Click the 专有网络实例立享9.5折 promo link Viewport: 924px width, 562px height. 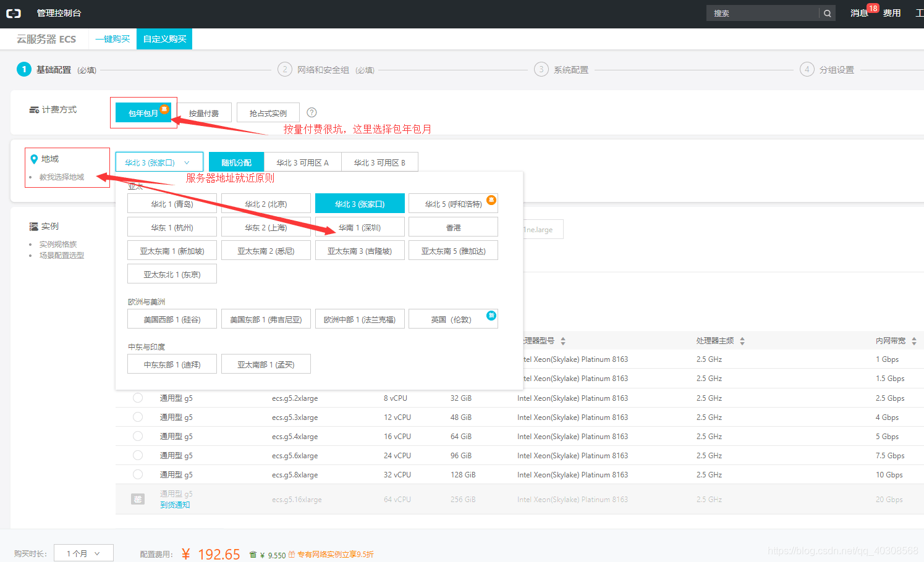336,555
